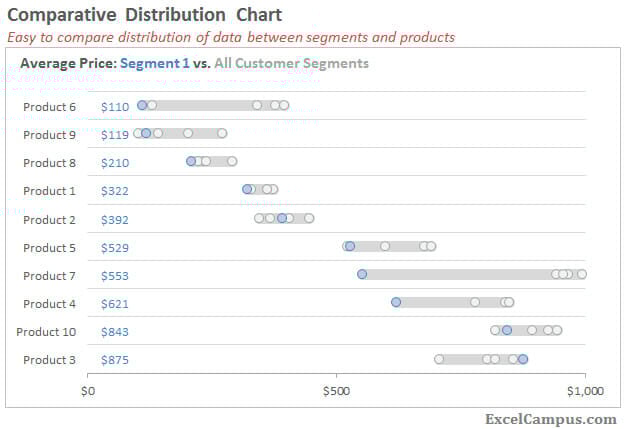Screen dimensions: 626x429
Task: Click the blue marker in Product 7 row
Action: (362, 274)
